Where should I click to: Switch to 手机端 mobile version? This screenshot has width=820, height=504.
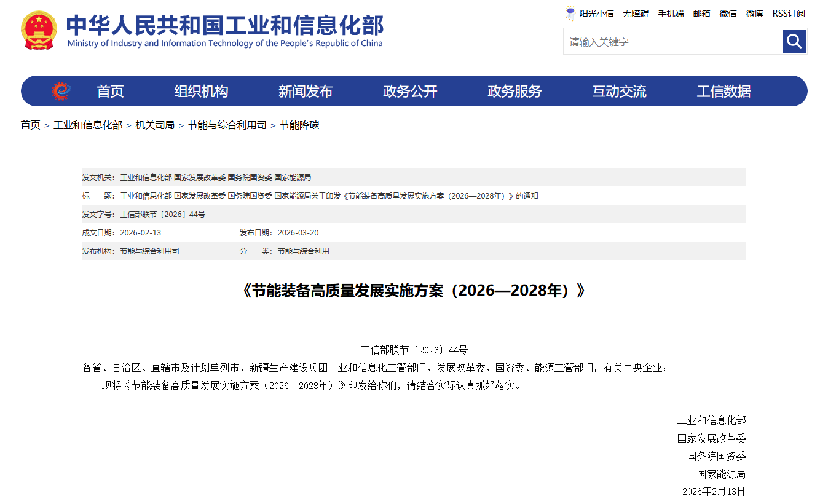pos(671,14)
